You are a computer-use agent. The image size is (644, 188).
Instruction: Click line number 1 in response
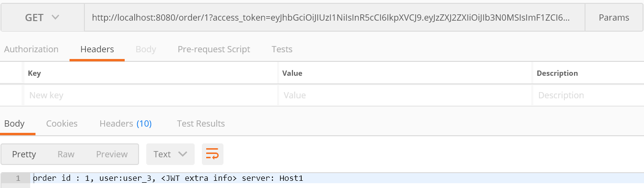18,178
